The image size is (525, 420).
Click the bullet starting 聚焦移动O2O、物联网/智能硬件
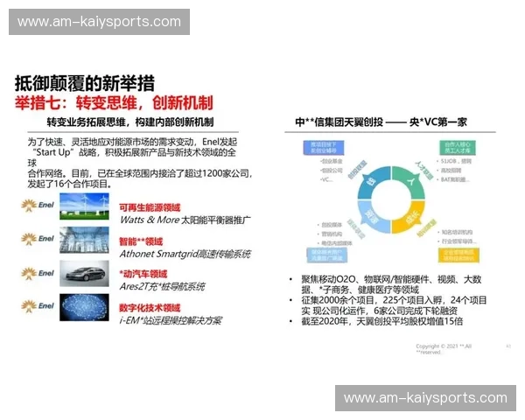tap(391, 284)
